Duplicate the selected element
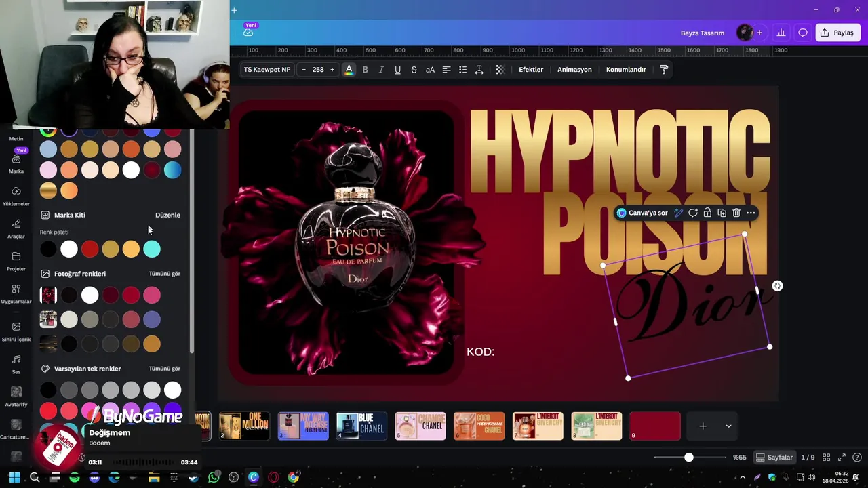The width and height of the screenshot is (868, 488). point(722,213)
